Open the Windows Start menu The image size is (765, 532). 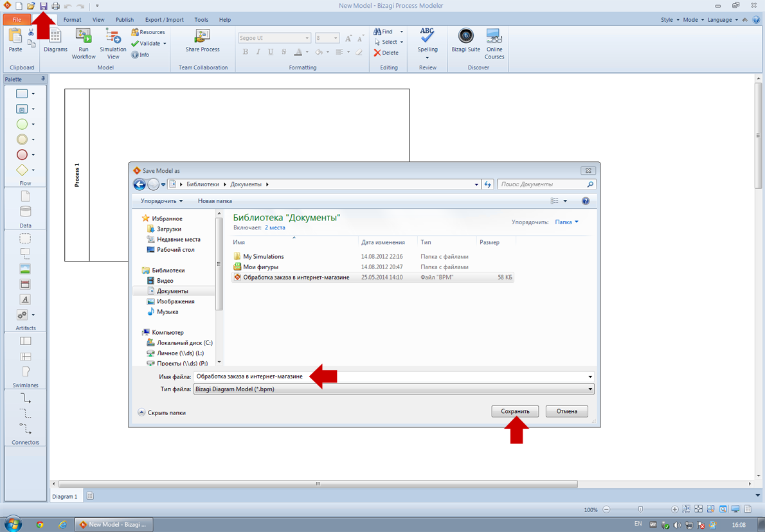point(13,524)
